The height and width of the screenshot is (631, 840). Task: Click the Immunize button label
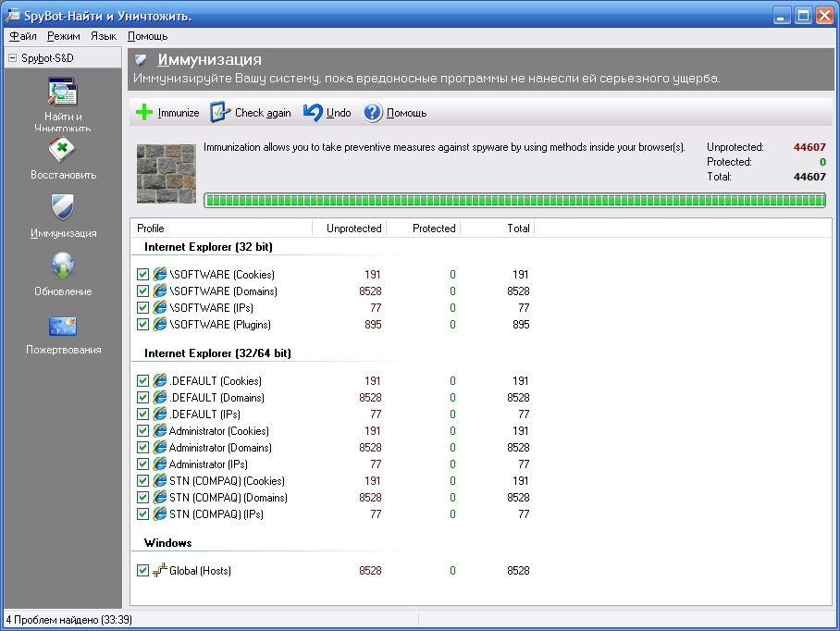tap(179, 113)
